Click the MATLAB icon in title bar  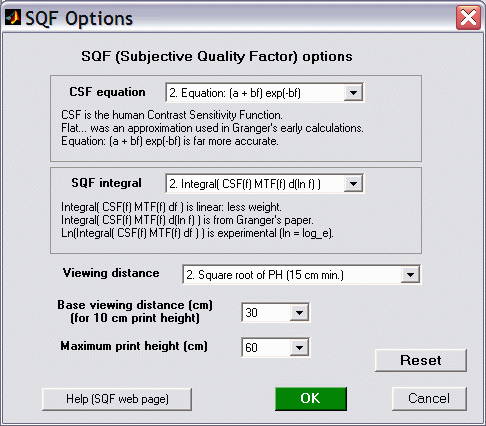pos(13,17)
